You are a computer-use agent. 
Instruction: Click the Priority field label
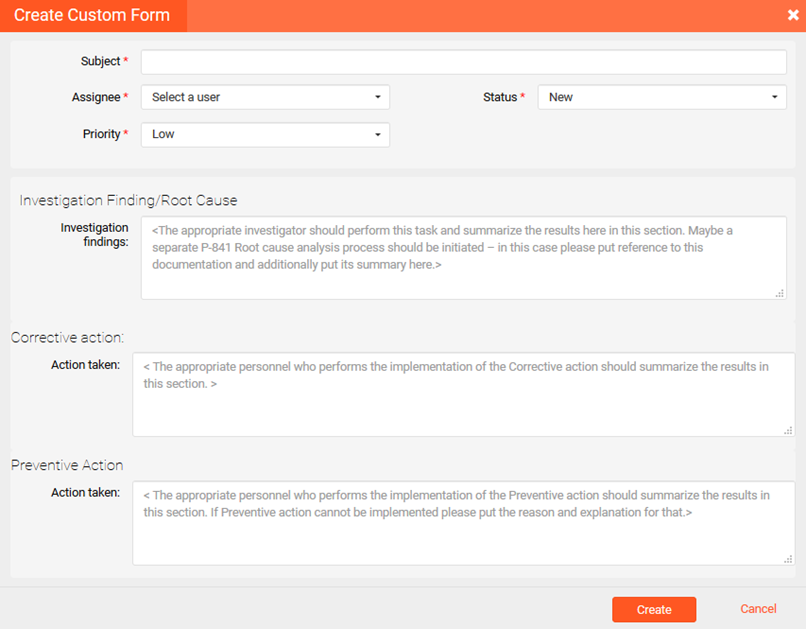(101, 134)
